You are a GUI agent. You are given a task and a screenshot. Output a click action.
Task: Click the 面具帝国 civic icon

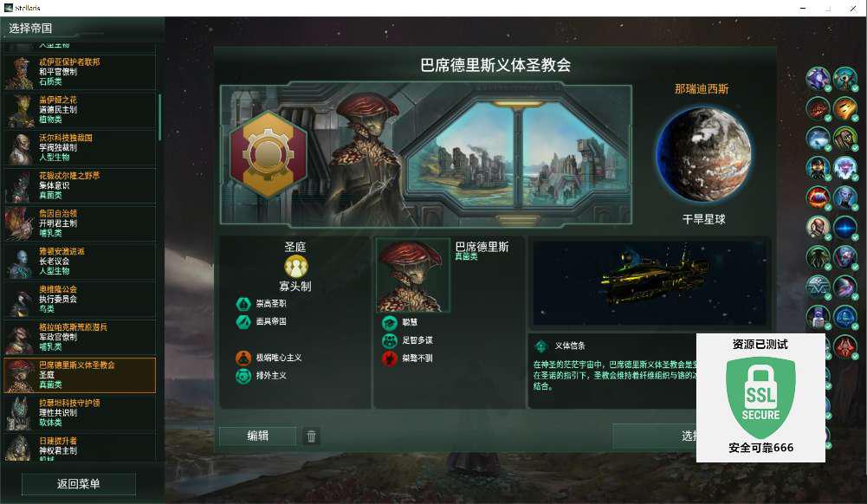point(243,321)
